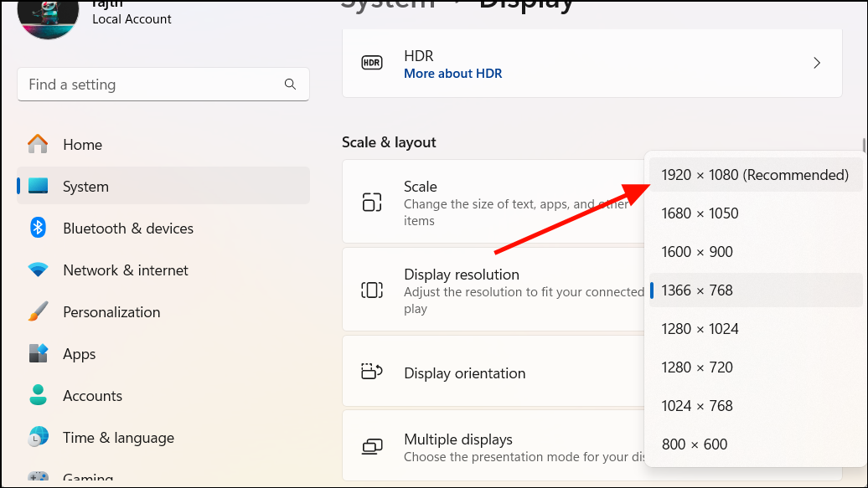Screen dimensions: 868x488
Task: Click the HDR badge icon
Action: click(371, 62)
